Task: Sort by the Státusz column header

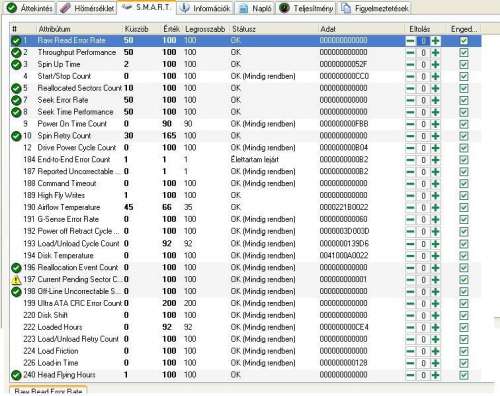Action: (244, 29)
